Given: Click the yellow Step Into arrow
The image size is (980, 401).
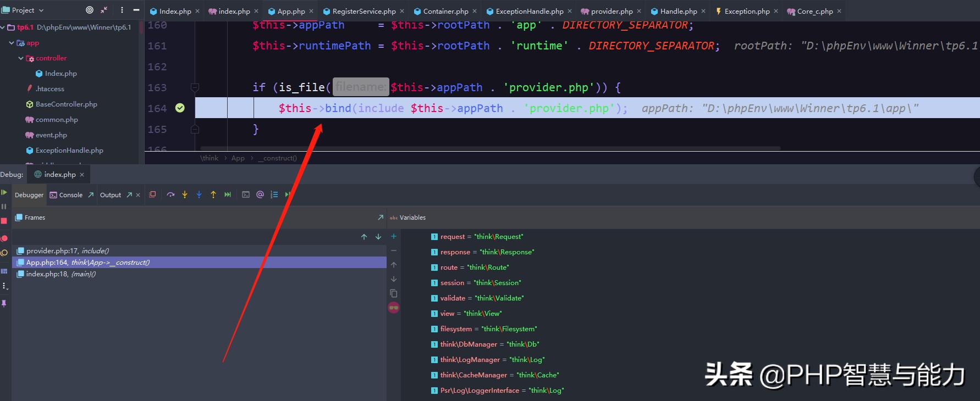Looking at the screenshot, I should pyautogui.click(x=185, y=194).
